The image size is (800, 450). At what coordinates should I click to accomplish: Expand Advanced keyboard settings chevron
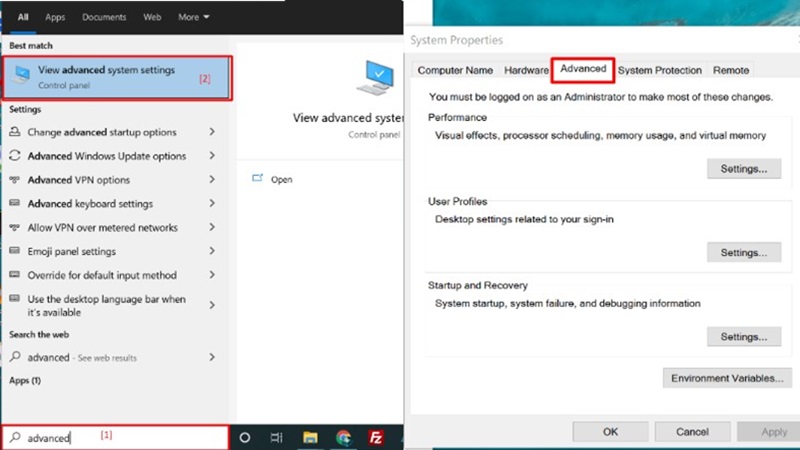212,203
